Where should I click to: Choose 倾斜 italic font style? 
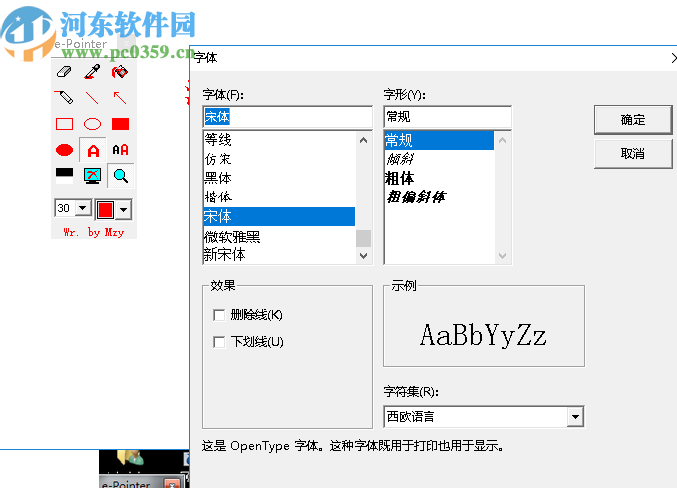(x=439, y=159)
